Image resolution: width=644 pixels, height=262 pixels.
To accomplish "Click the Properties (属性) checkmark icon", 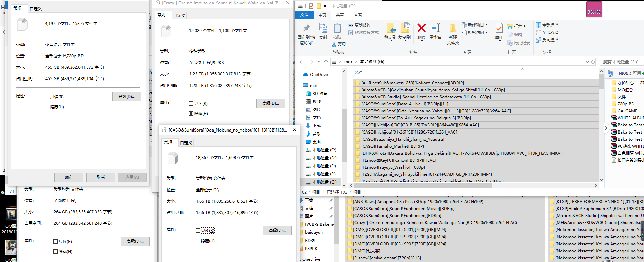I will point(499,28).
